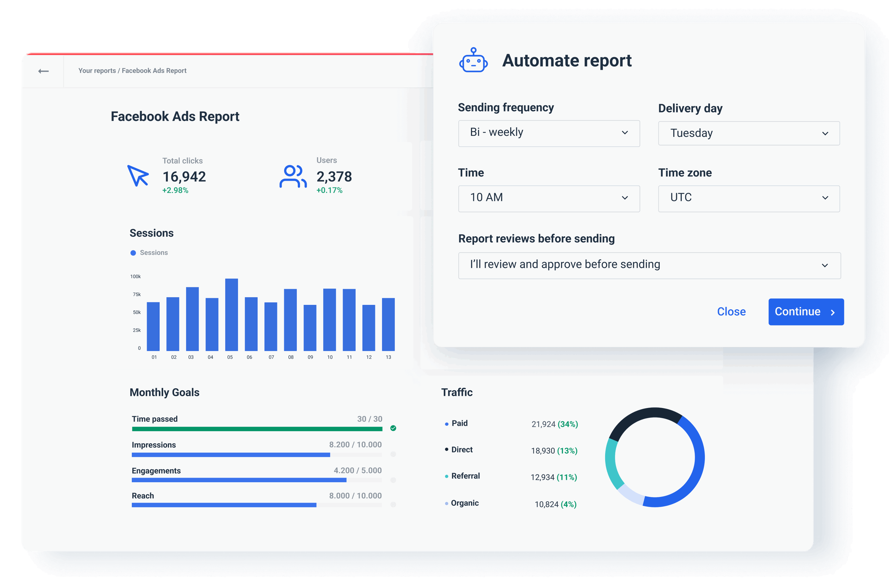Close the Automate report dialog

point(731,312)
